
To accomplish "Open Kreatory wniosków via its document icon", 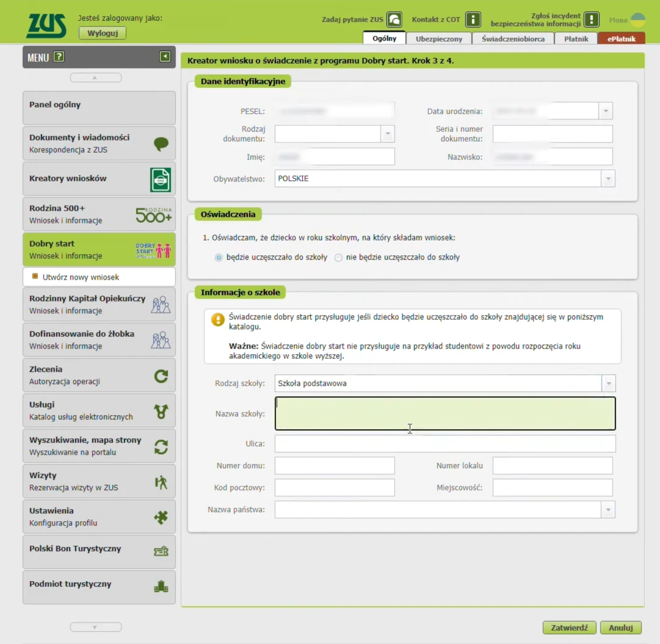I will 161,179.
